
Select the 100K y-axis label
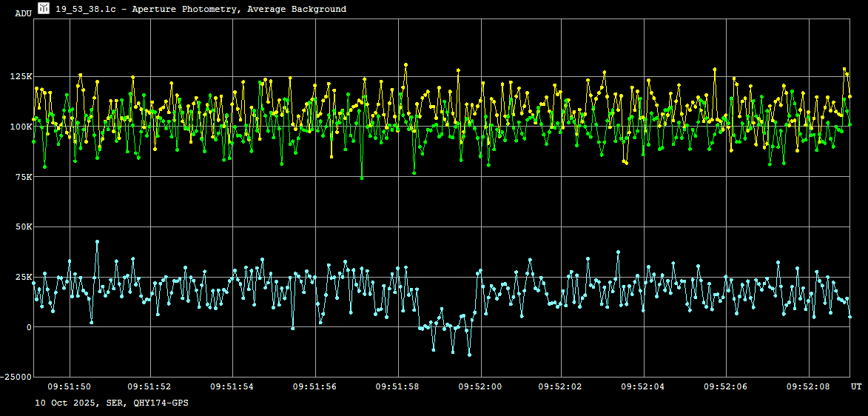pyautogui.click(x=21, y=127)
